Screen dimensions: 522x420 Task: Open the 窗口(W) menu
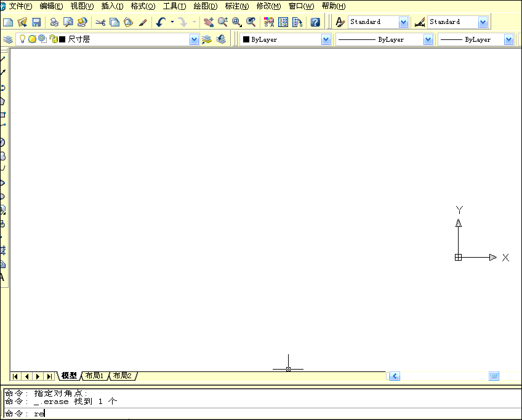pos(301,6)
